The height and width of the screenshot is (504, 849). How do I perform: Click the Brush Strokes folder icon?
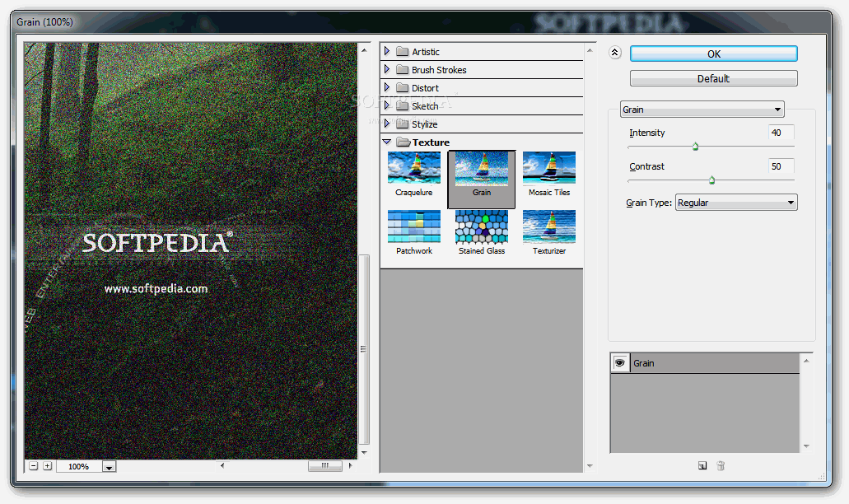point(403,69)
